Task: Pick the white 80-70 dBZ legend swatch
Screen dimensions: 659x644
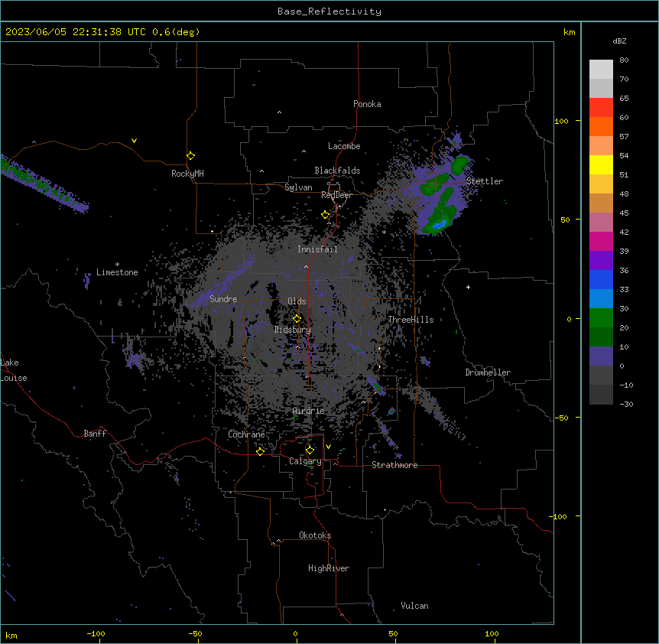Action: [x=601, y=70]
